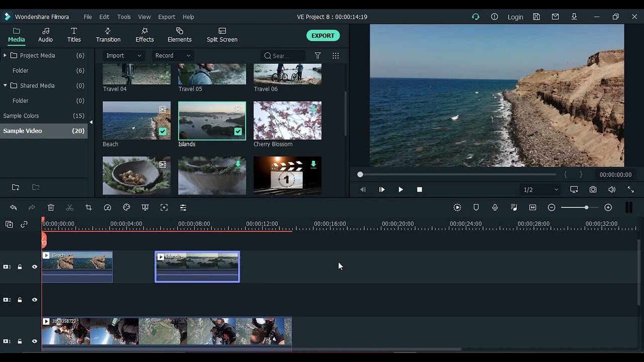Image resolution: width=644 pixels, height=362 pixels.
Task: Delete the selected clip with the trash icon
Action: coord(51,207)
